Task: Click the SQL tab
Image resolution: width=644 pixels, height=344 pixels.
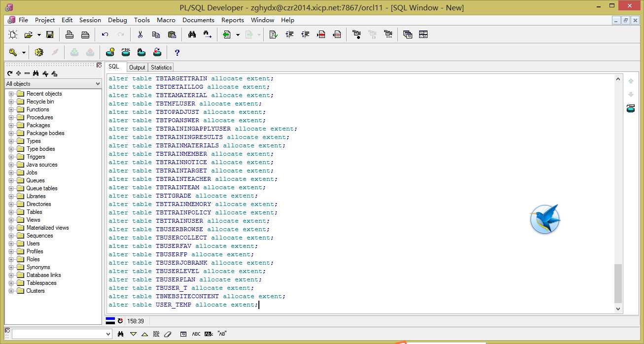Action: (x=114, y=67)
